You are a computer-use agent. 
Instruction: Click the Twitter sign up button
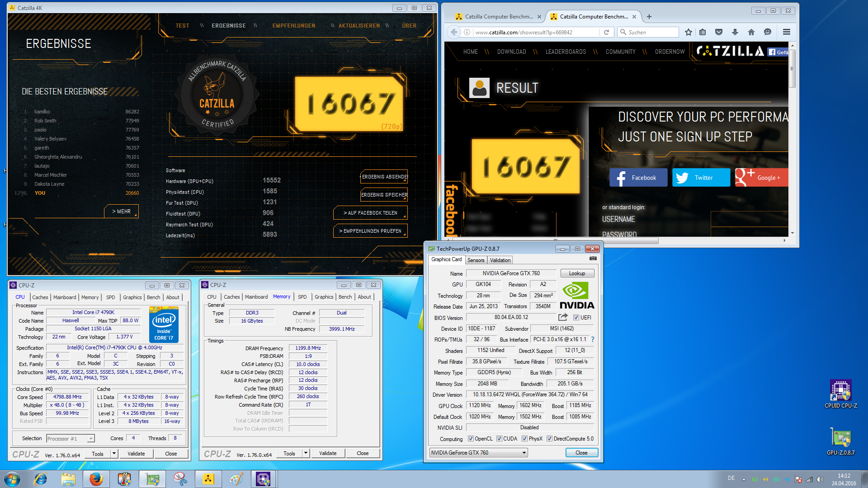click(701, 178)
